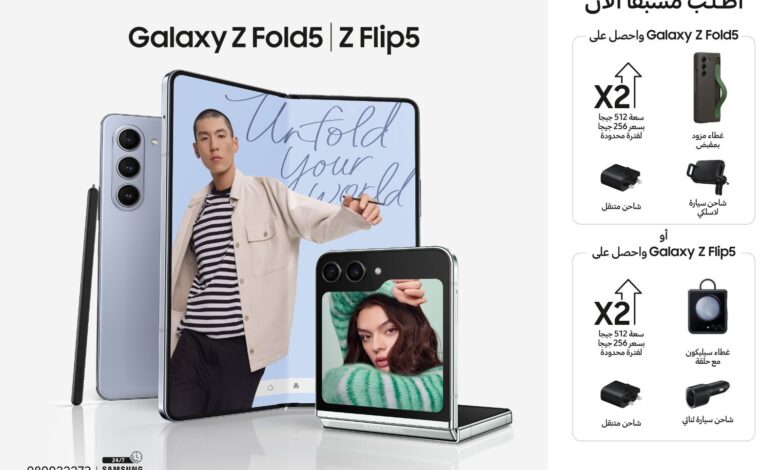The height and width of the screenshot is (470, 780).
Task: Click the X2 storage upgrade icon for Fold5
Action: pyautogui.click(x=618, y=87)
